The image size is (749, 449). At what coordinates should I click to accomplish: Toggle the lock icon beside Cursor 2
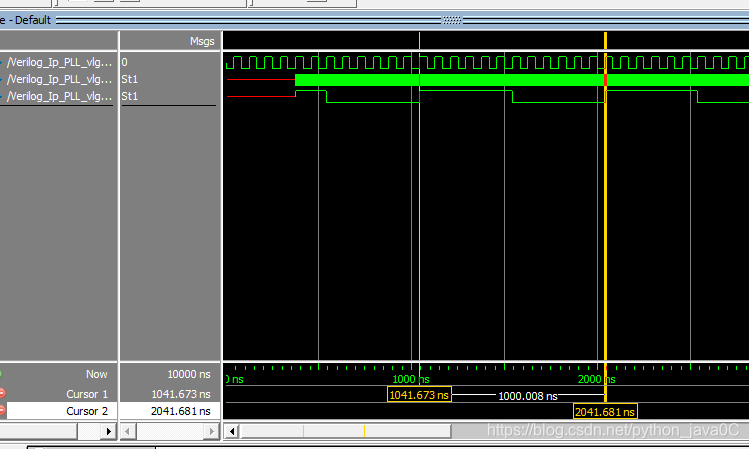tap(2, 410)
